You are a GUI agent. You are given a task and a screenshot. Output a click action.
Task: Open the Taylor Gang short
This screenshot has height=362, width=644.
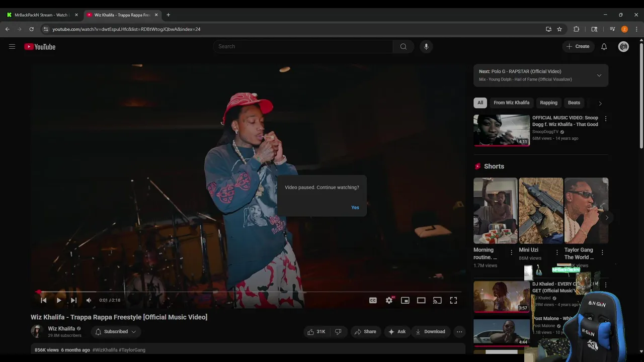pos(586,211)
